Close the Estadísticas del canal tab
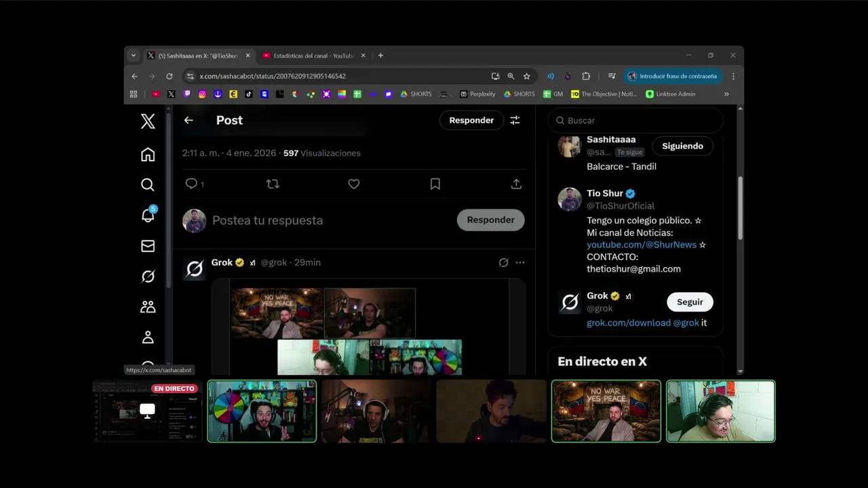Screen dimensions: 868x488 click(x=363, y=56)
